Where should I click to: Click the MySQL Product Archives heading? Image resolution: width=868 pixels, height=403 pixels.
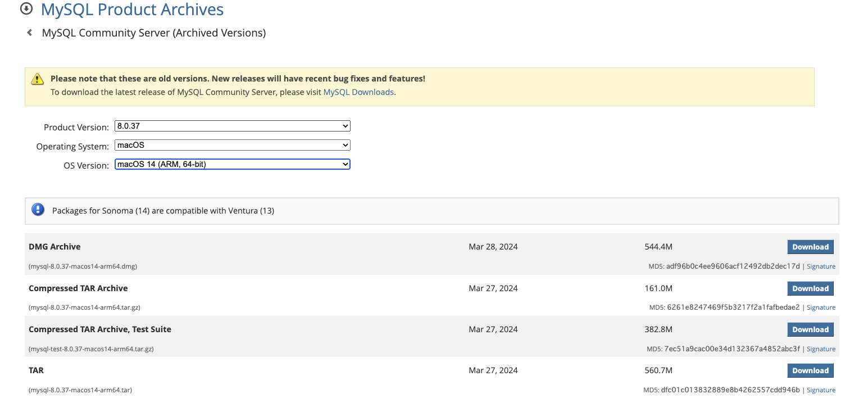click(x=132, y=10)
